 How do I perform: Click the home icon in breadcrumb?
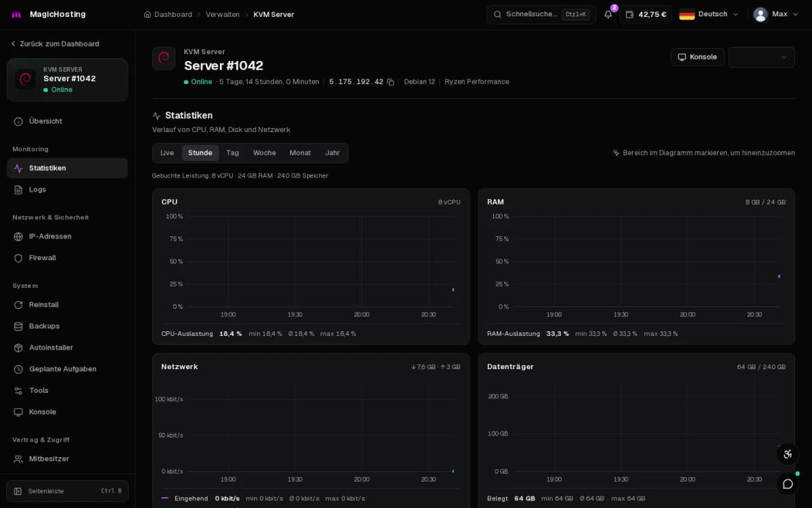[x=148, y=14]
